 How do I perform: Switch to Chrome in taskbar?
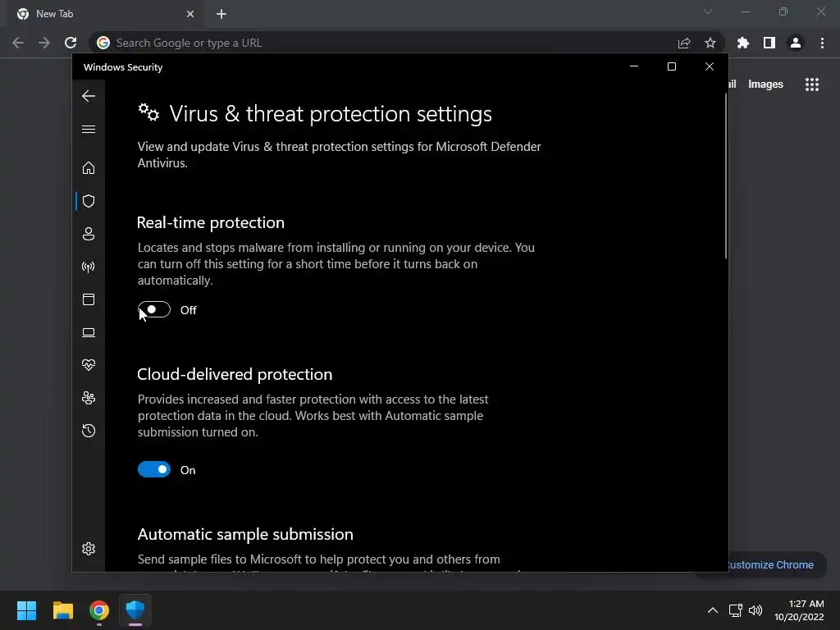[x=99, y=610]
